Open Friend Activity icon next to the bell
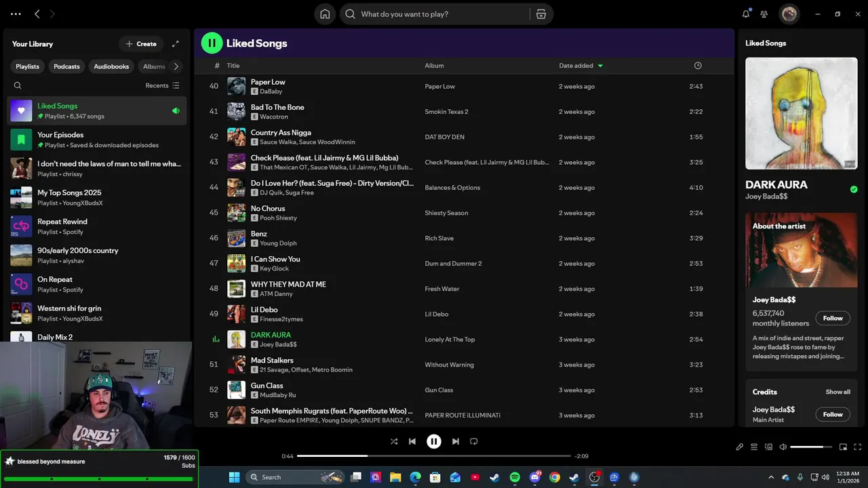Screen dimensions: 868x488 pyautogui.click(x=764, y=14)
